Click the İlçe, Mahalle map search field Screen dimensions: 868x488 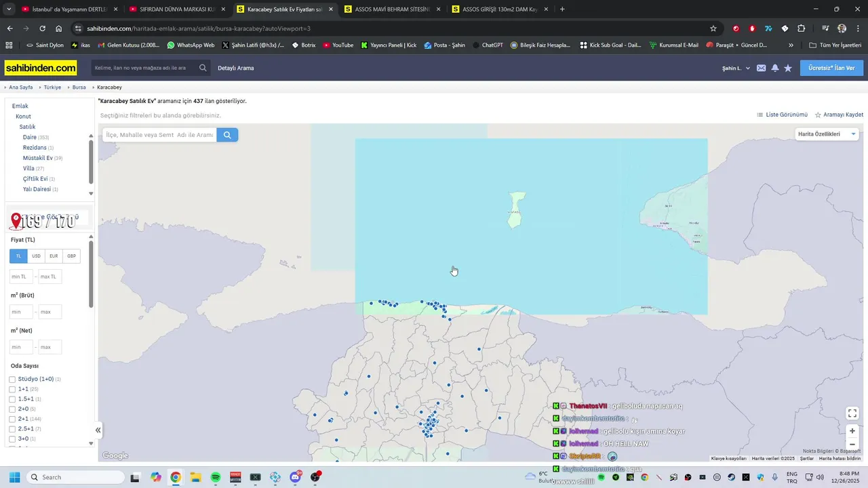159,135
